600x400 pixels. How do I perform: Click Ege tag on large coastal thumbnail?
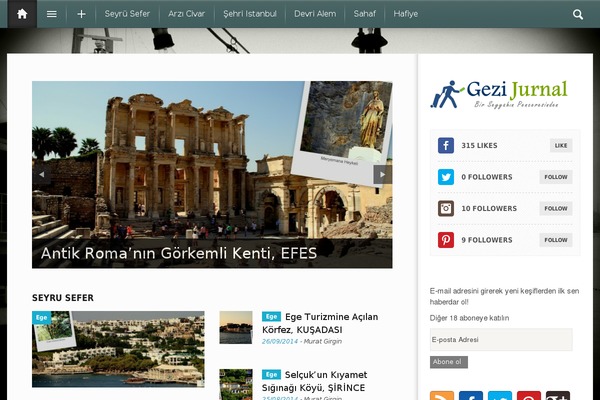(x=41, y=317)
